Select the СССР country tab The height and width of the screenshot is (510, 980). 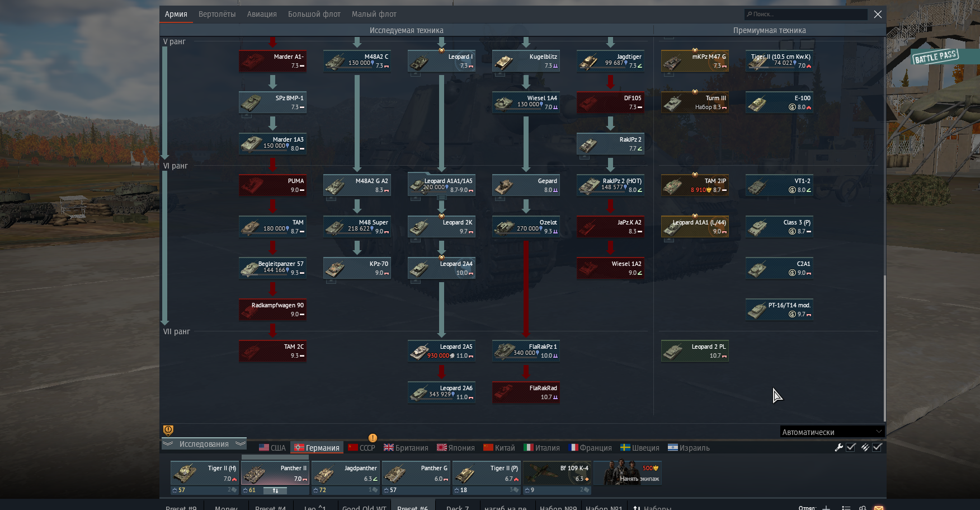coord(361,448)
